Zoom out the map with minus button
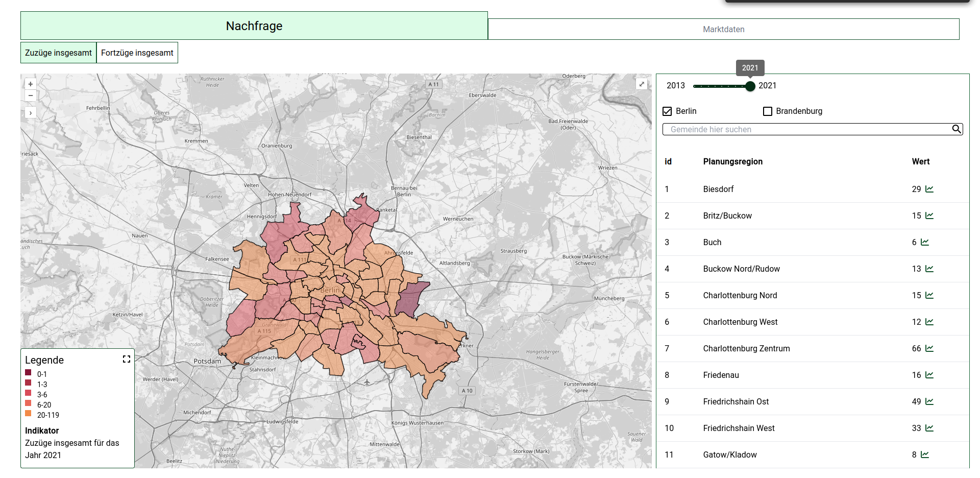The width and height of the screenshot is (980, 478). pos(31,95)
